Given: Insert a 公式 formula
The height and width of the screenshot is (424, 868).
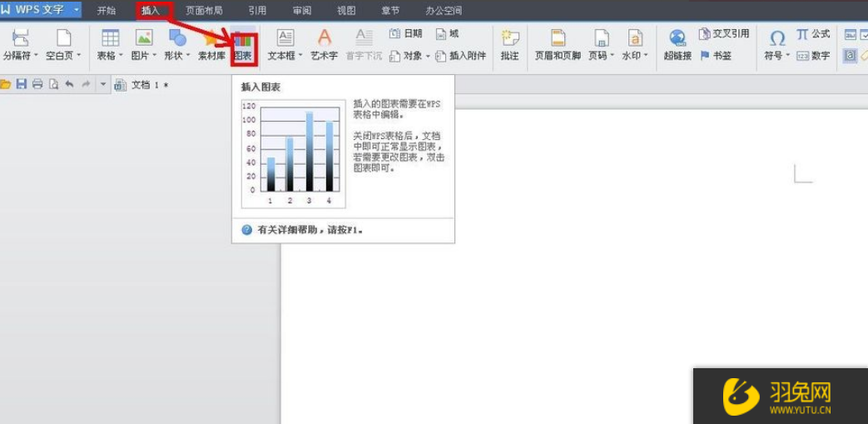Looking at the screenshot, I should (812, 34).
